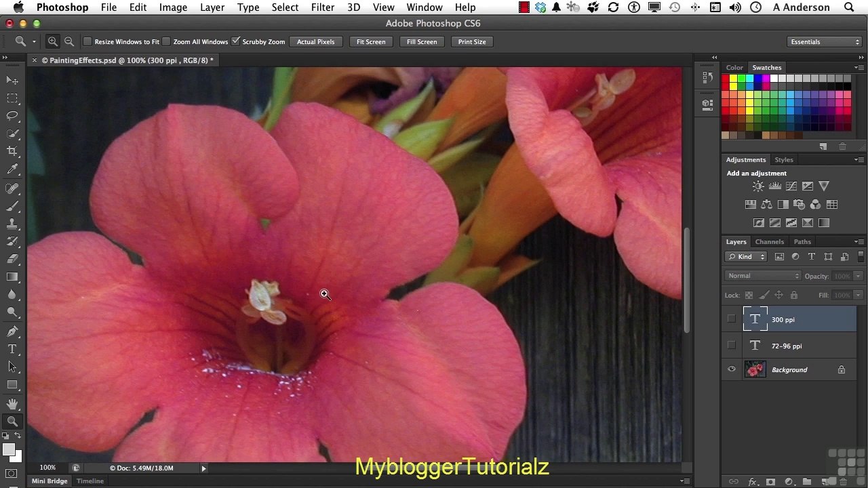Open the Image menu

173,7
